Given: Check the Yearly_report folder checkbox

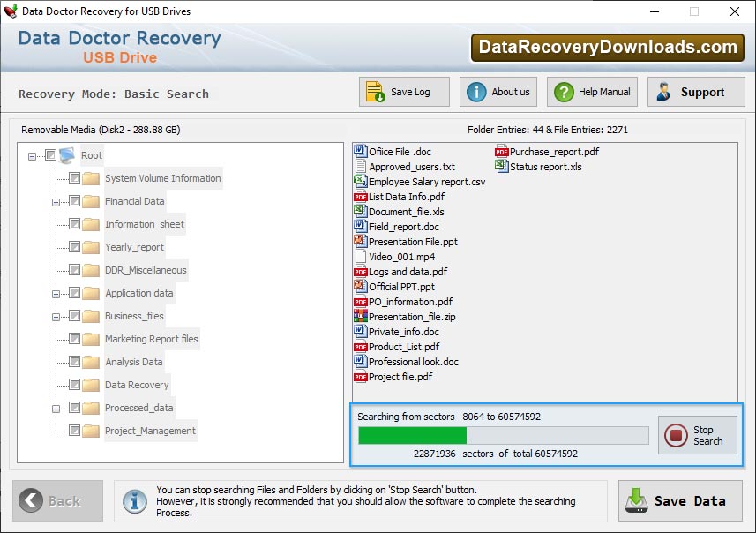Looking at the screenshot, I should (74, 247).
